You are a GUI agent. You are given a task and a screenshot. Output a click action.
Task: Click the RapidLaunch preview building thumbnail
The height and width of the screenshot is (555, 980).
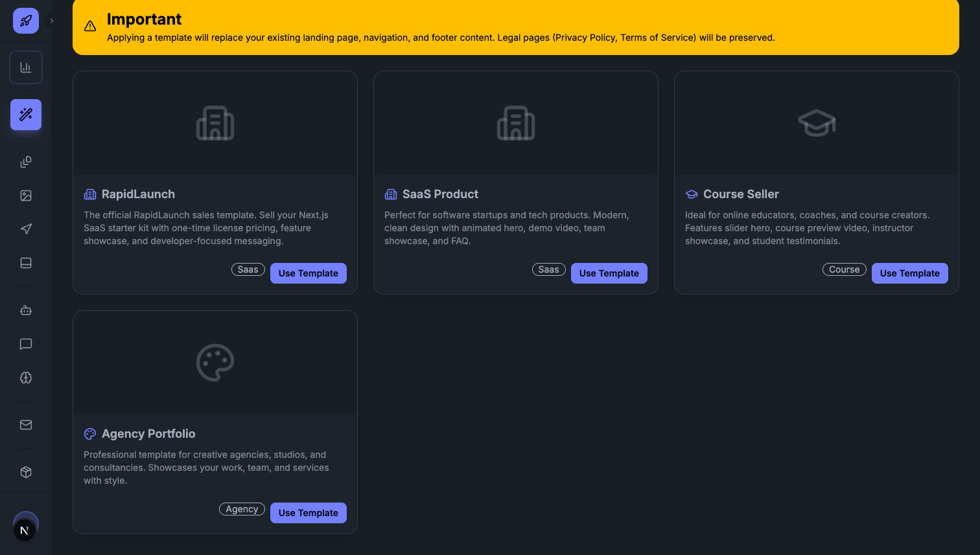(x=215, y=123)
